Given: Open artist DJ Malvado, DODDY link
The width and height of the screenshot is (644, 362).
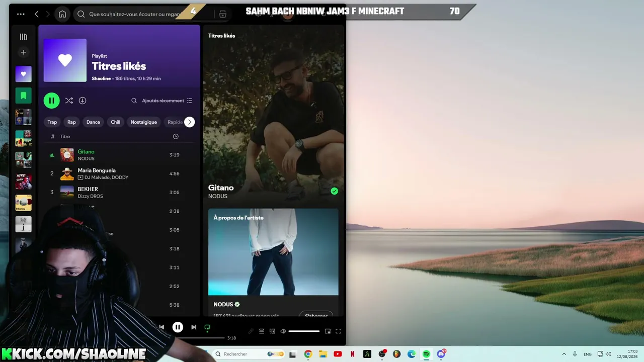Looking at the screenshot, I should point(106,177).
